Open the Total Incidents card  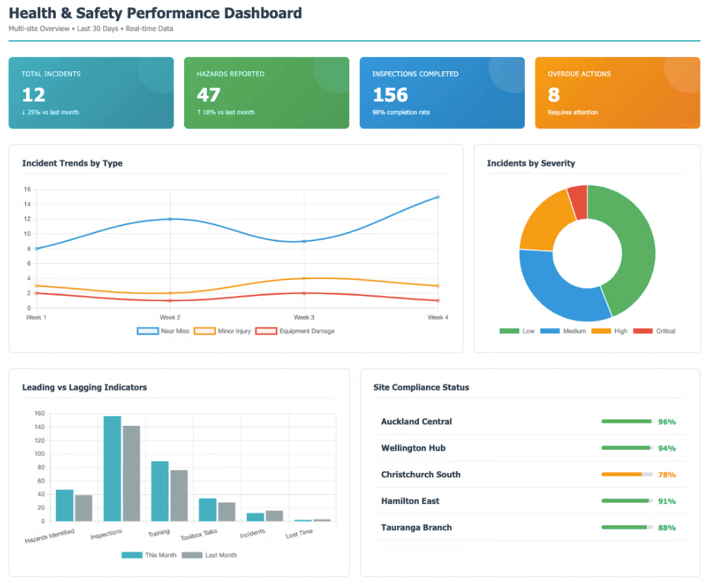pos(91,93)
